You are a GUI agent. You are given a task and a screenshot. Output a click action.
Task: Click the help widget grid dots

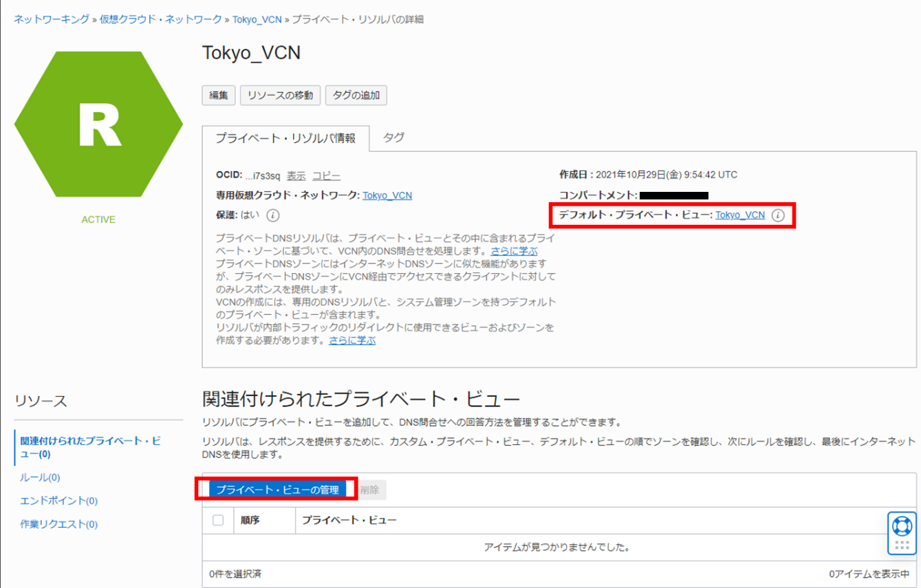[x=902, y=545]
